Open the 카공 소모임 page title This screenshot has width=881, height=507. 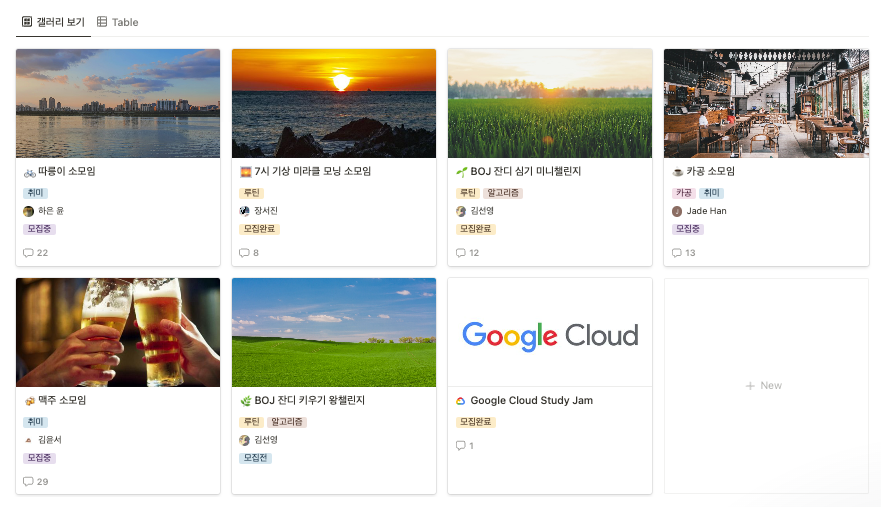710,171
